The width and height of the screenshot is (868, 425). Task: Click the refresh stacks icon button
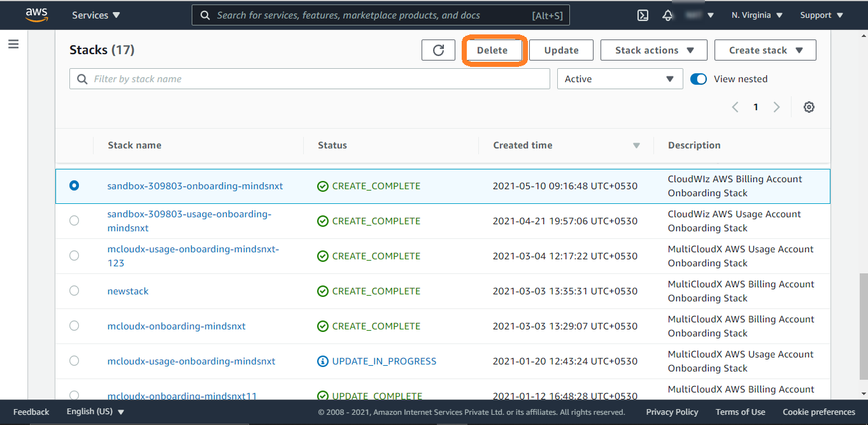tap(438, 50)
